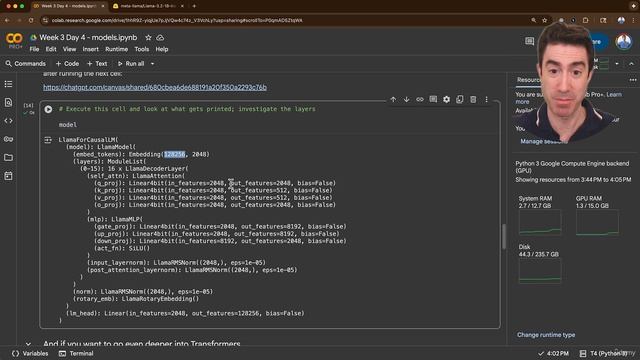Click the browser address bar
This screenshot has width=640, height=360.
[x=286, y=20]
